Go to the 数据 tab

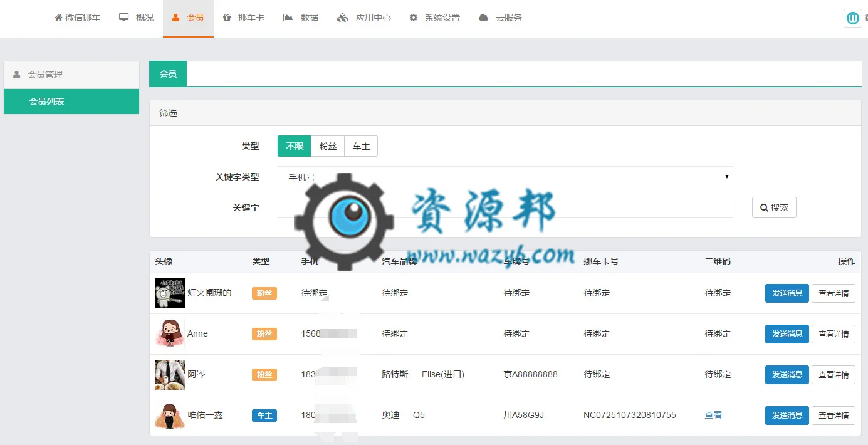(301, 18)
